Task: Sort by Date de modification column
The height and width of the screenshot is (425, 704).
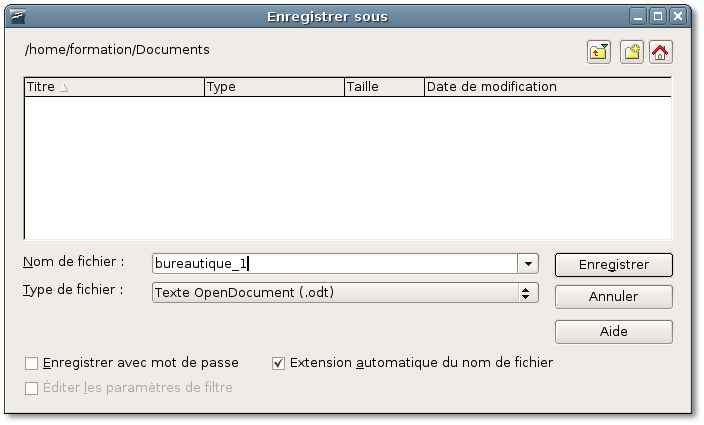Action: coord(548,87)
